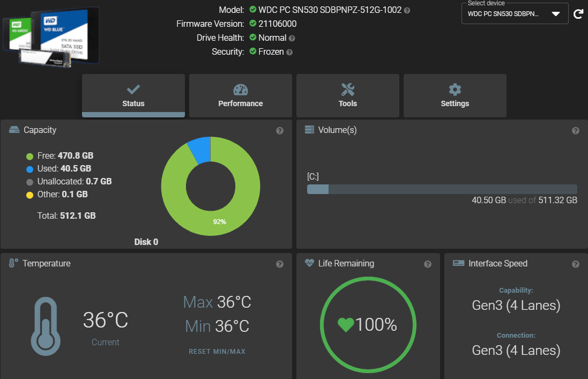Click the yellow Other legend dot
This screenshot has width=588, height=379.
pos(29,195)
